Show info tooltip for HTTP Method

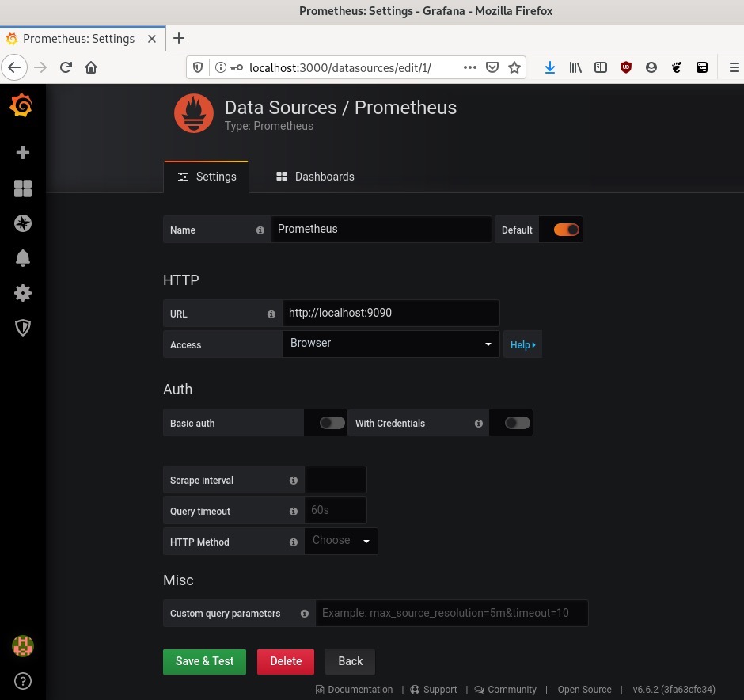click(293, 542)
